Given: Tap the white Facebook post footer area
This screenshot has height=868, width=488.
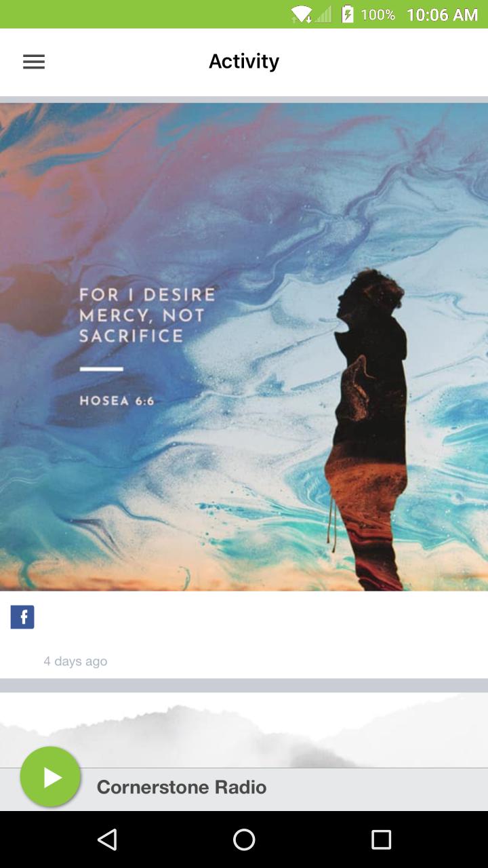Looking at the screenshot, I should pyautogui.click(x=244, y=635).
